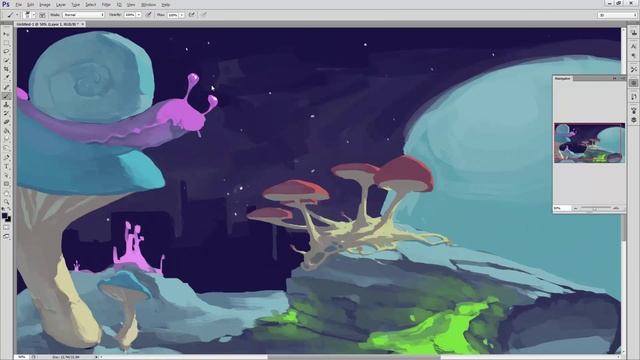This screenshot has width=640, height=360.
Task: Open the tool preset picker arrow
Action: (x=17, y=15)
